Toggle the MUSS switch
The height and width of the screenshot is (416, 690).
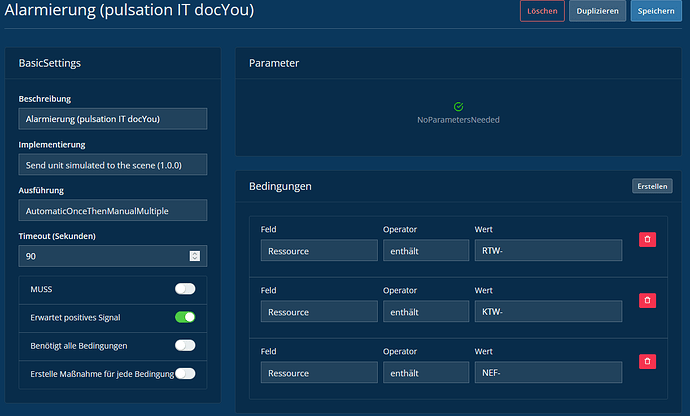tap(185, 289)
